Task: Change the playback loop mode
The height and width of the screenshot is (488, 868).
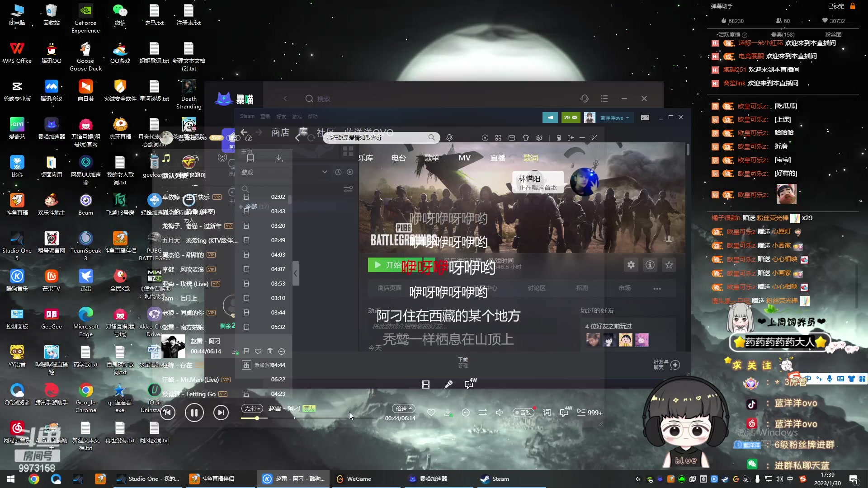Action: click(483, 413)
